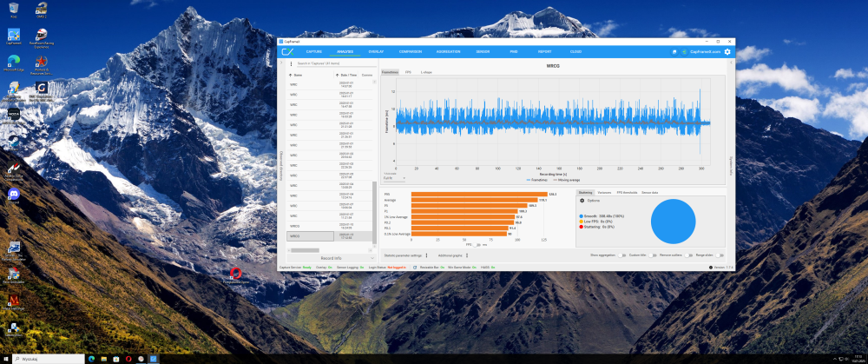
Task: Select the FPS chart tab
Action: (x=408, y=72)
